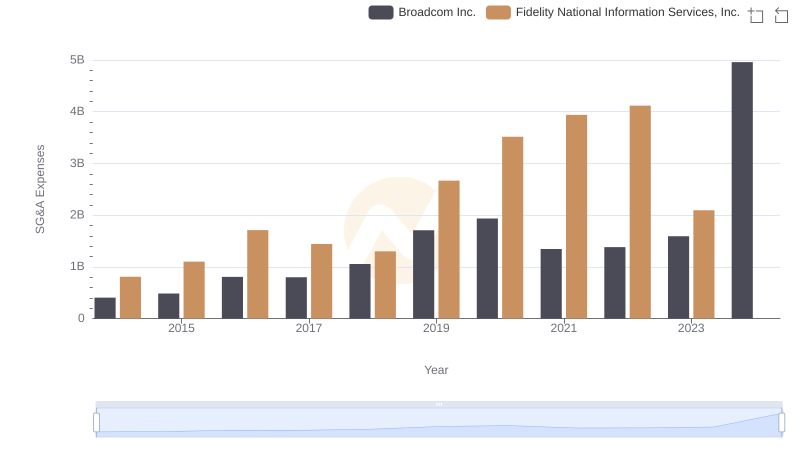Click the 2019 x-axis label
This screenshot has width=800, height=461.
click(436, 328)
